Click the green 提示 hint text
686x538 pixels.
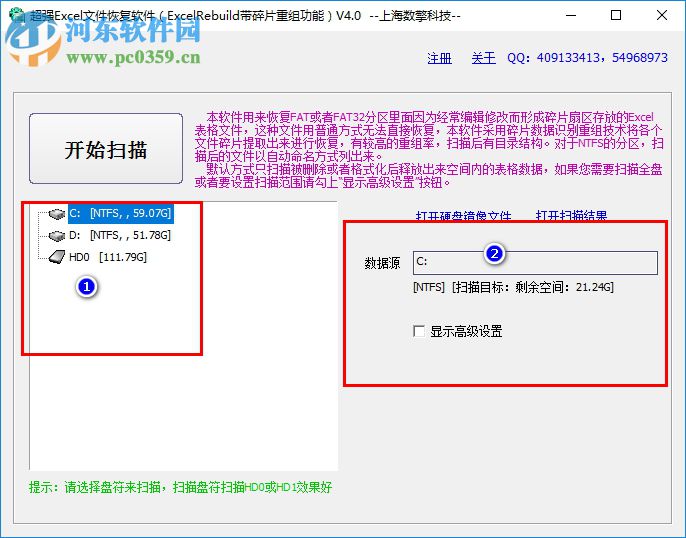180,487
